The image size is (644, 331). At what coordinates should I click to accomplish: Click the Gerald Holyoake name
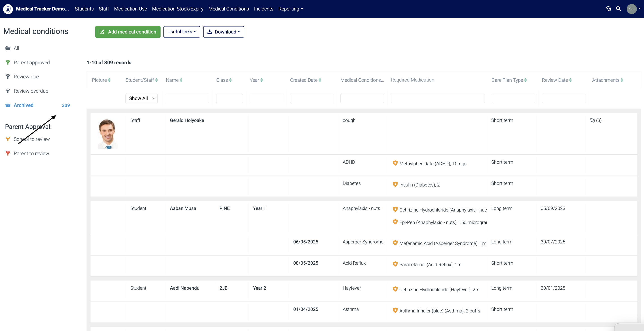point(187,120)
